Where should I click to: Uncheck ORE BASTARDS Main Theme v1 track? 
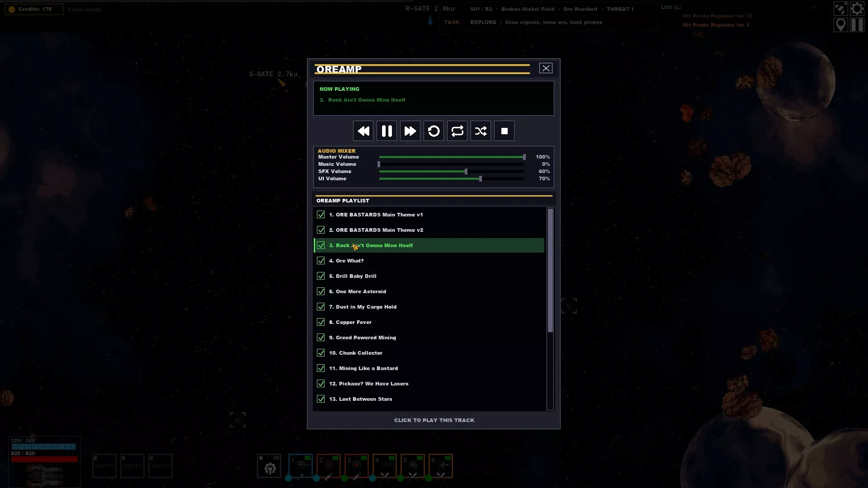pos(321,215)
